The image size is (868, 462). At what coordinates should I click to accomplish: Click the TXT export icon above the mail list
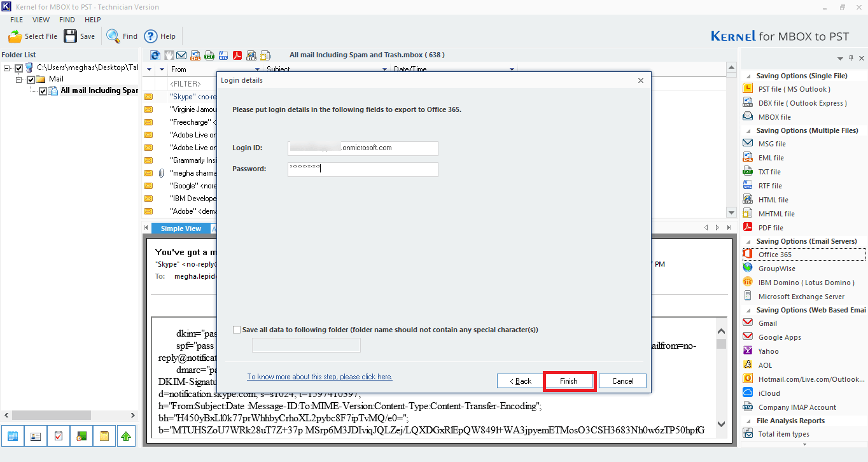pos(210,55)
